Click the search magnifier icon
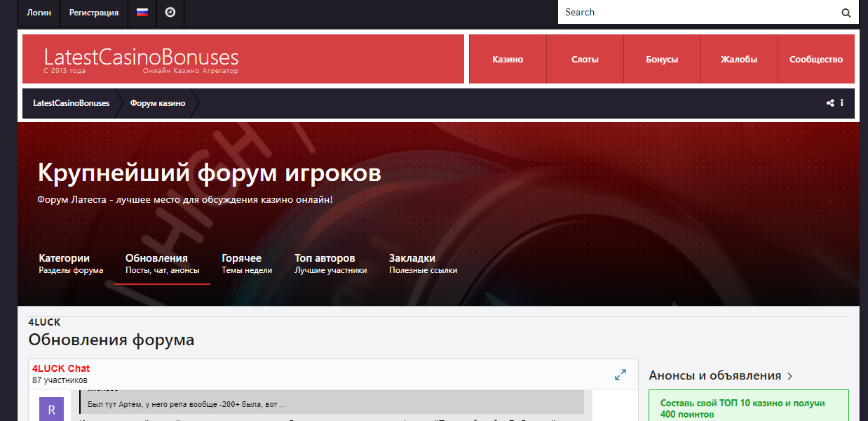 tap(846, 13)
